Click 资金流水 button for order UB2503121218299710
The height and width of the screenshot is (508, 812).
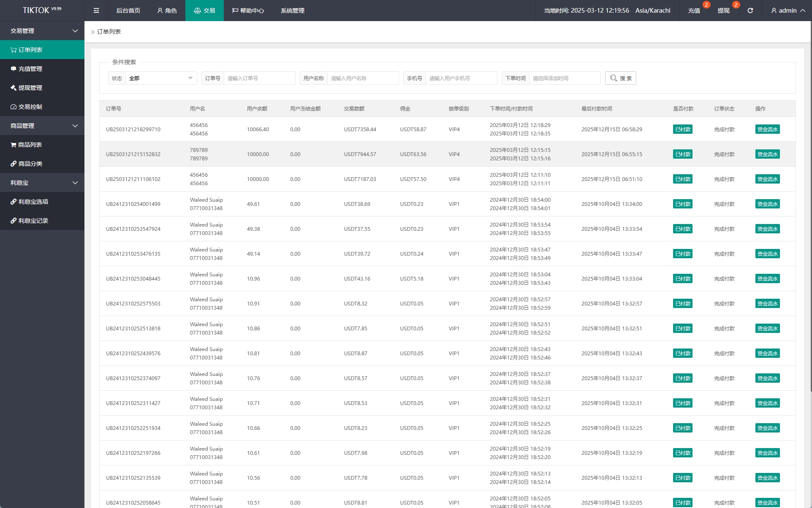coord(767,130)
